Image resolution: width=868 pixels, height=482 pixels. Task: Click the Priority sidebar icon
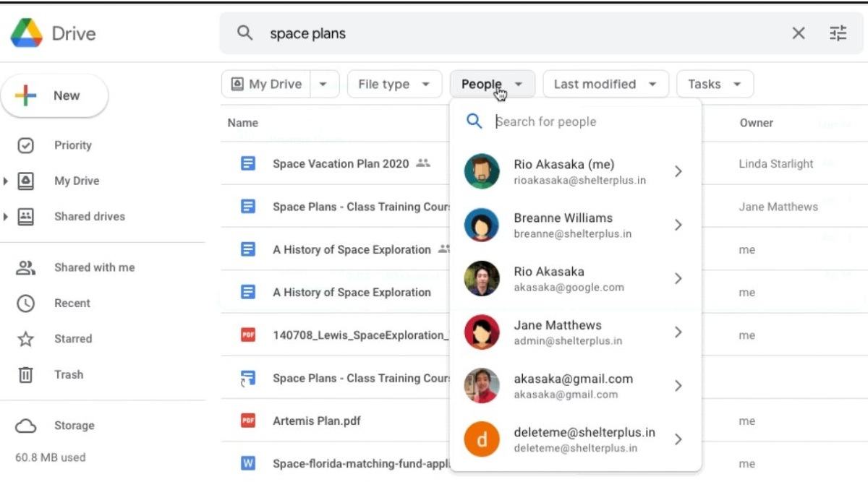25,145
